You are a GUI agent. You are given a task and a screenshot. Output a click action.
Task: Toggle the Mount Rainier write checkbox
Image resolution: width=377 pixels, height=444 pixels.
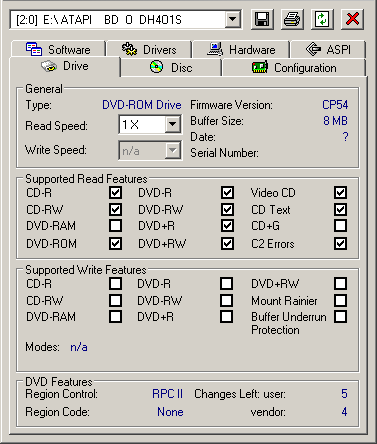point(340,300)
